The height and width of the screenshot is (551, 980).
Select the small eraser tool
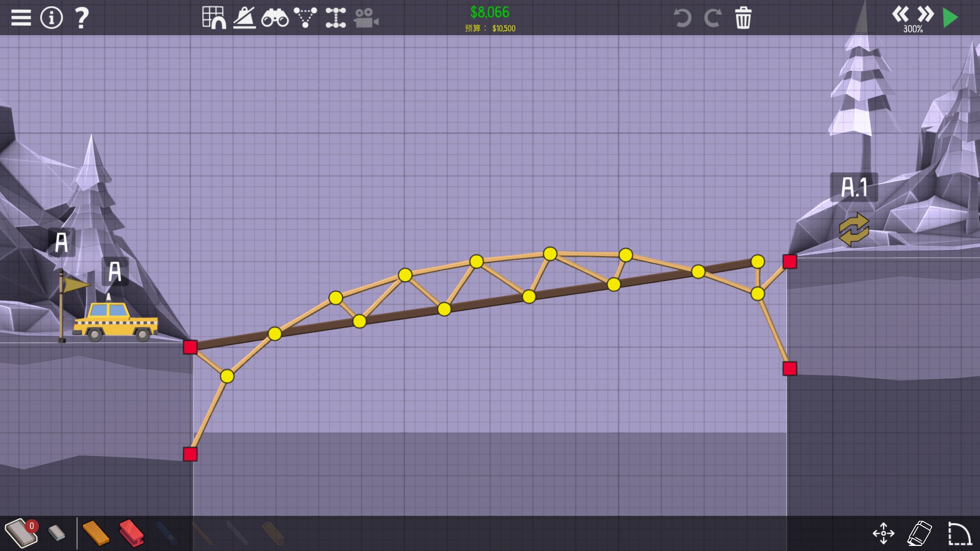pyautogui.click(x=57, y=533)
